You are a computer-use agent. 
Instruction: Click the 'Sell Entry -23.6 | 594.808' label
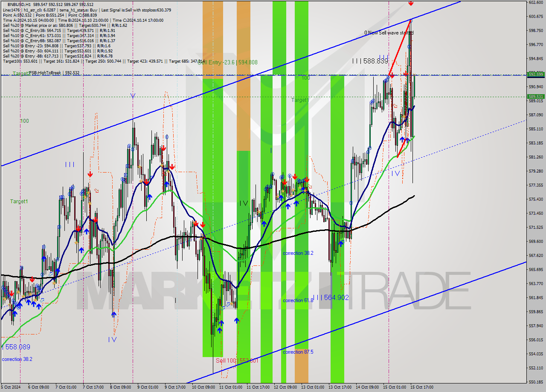coord(228,62)
